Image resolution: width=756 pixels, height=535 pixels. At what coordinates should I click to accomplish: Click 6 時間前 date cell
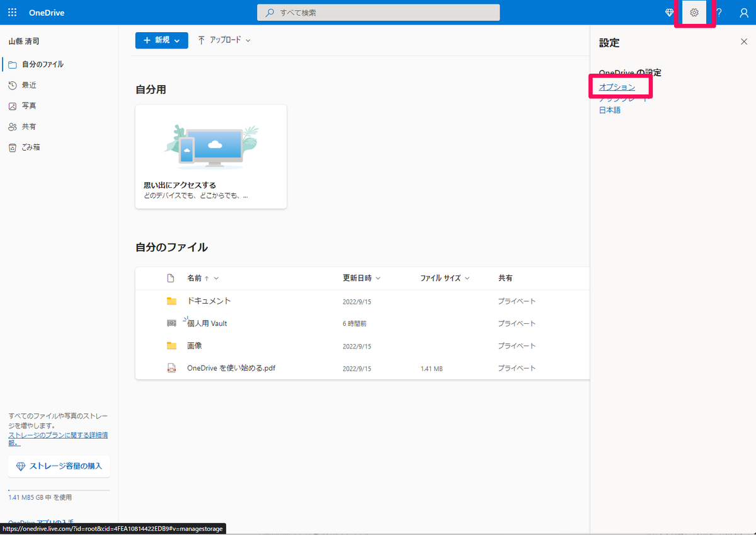coord(355,324)
